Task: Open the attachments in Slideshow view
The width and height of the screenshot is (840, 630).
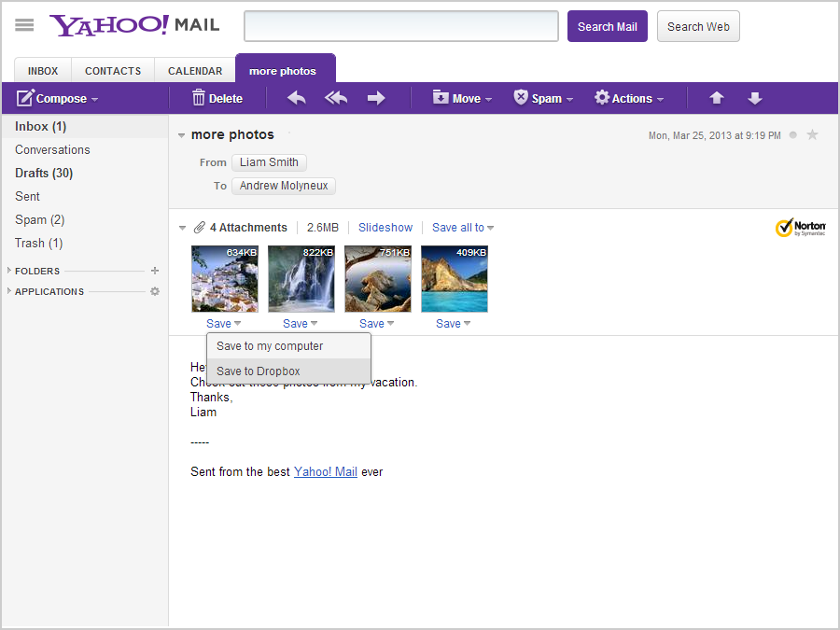Action: click(385, 227)
